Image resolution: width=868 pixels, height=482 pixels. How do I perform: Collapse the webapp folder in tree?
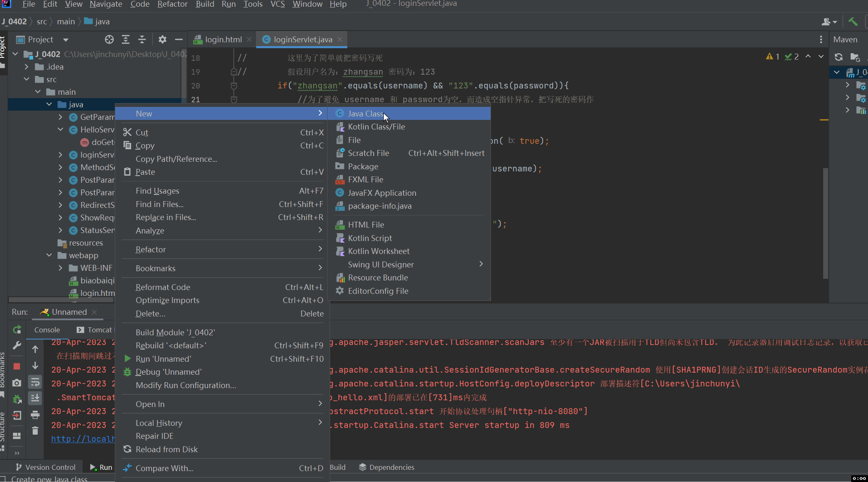pos(49,255)
